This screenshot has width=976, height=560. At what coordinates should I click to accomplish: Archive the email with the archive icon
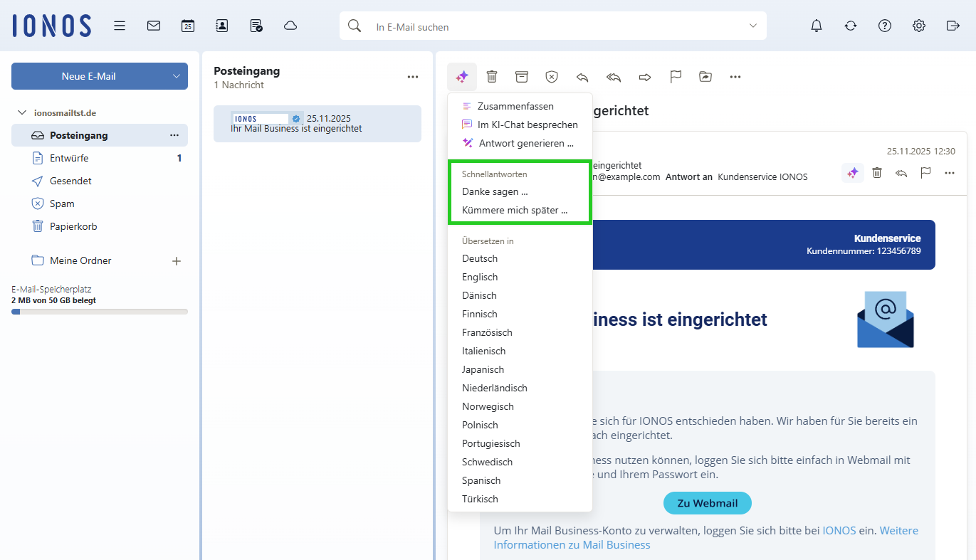click(522, 76)
